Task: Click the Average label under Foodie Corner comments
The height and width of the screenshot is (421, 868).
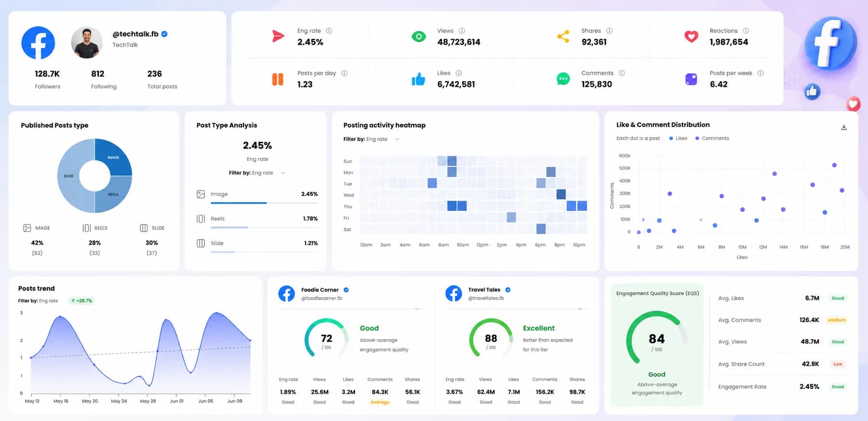Action: click(380, 402)
